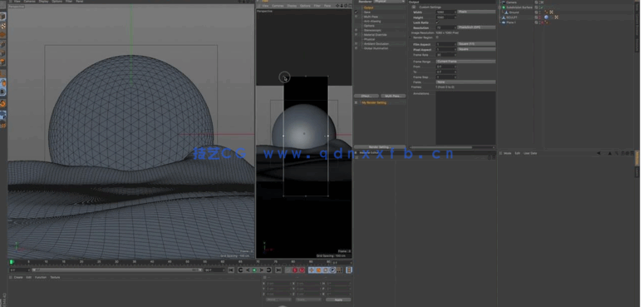Toggle the Save checkbox in render settings

[356, 12]
